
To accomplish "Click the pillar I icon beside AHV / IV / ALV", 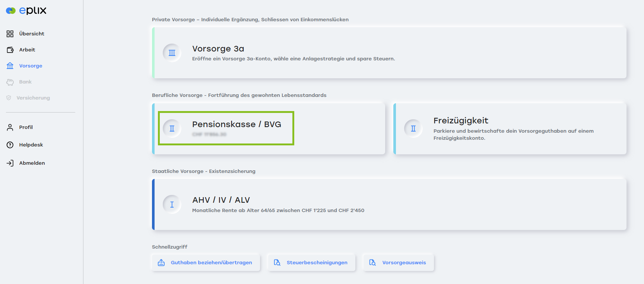I will pos(172,204).
